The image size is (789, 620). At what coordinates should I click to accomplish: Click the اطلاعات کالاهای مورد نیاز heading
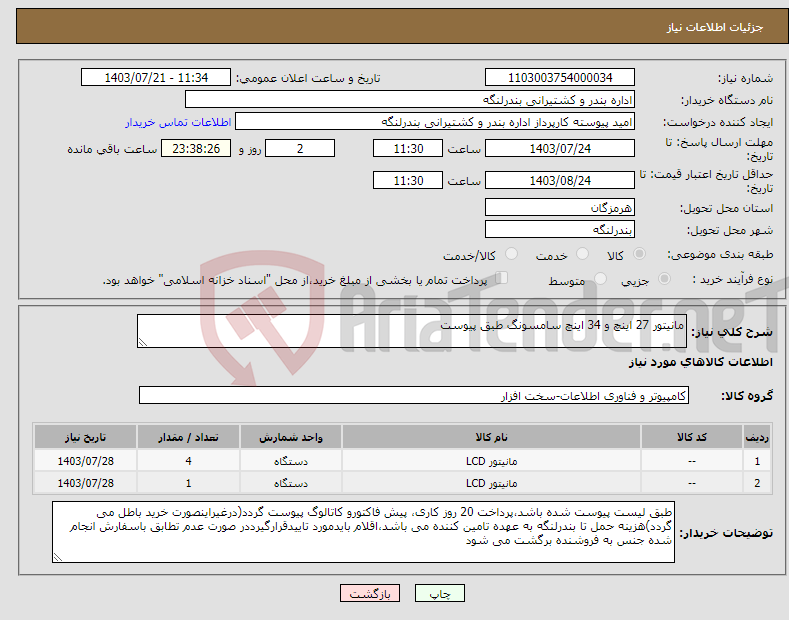(x=701, y=362)
